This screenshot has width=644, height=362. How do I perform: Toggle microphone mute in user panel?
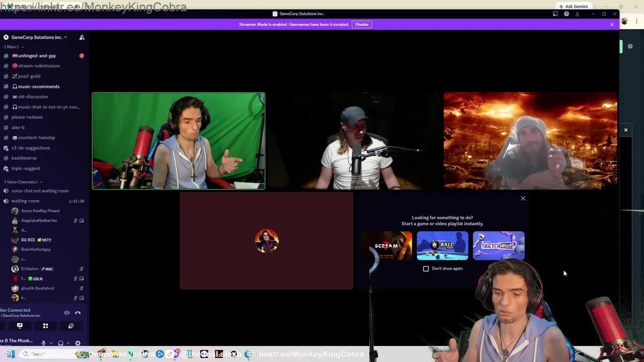point(44,343)
